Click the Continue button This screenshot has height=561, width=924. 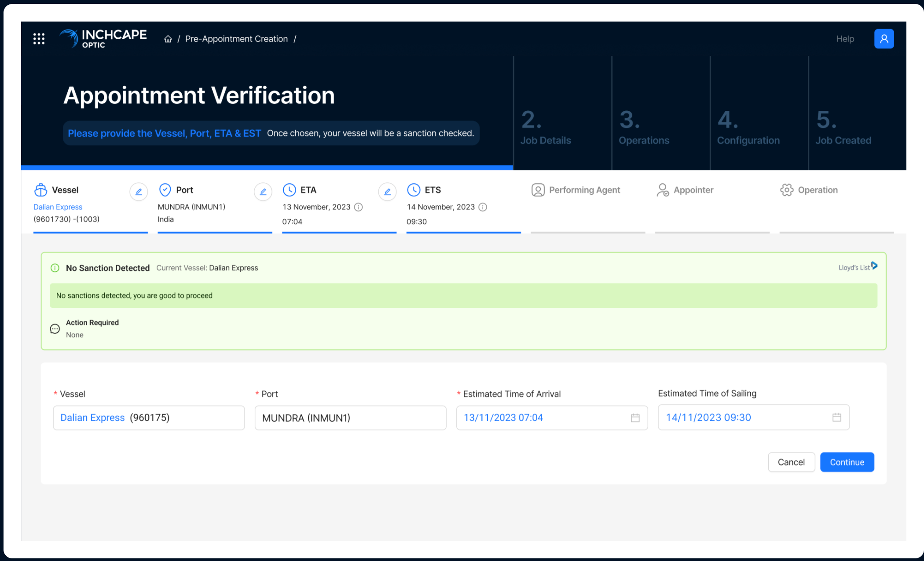[847, 462]
